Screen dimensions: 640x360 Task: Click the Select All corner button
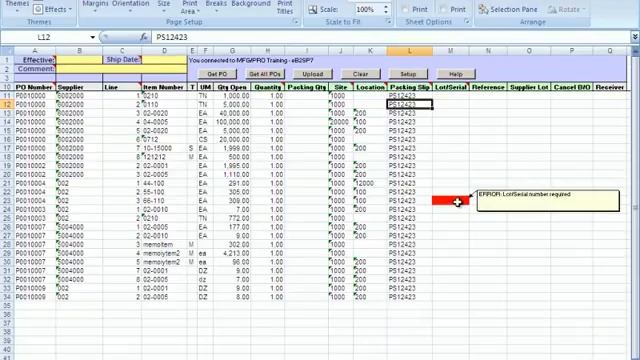click(x=7, y=51)
